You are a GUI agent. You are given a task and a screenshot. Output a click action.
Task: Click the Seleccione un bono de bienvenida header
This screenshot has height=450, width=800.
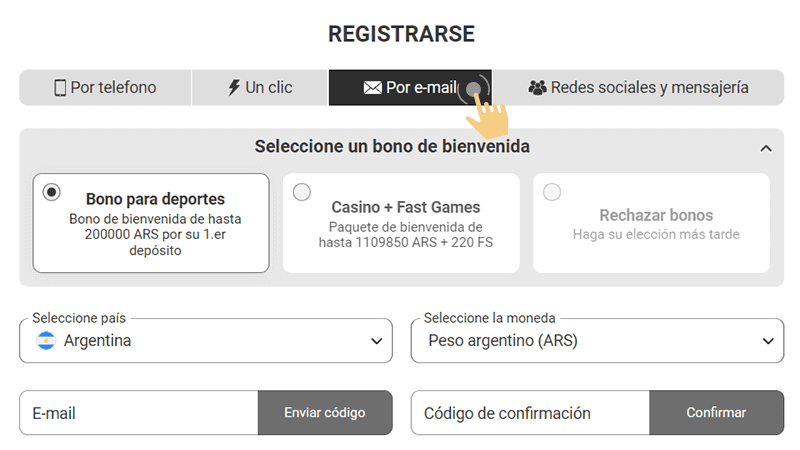click(x=392, y=147)
